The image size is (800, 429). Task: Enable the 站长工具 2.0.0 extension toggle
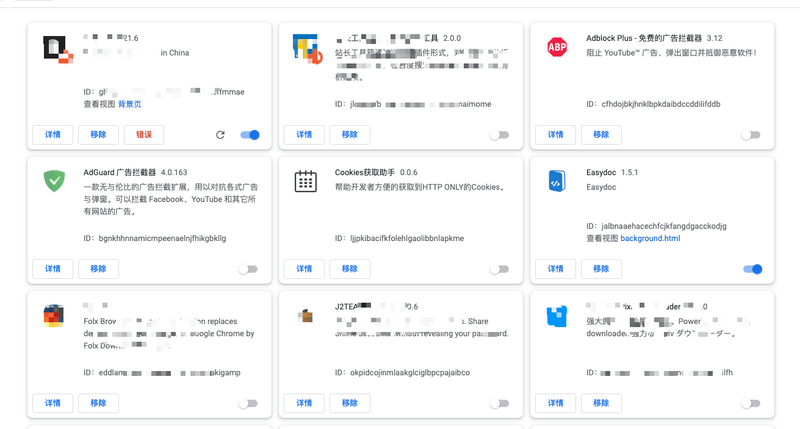tap(499, 135)
